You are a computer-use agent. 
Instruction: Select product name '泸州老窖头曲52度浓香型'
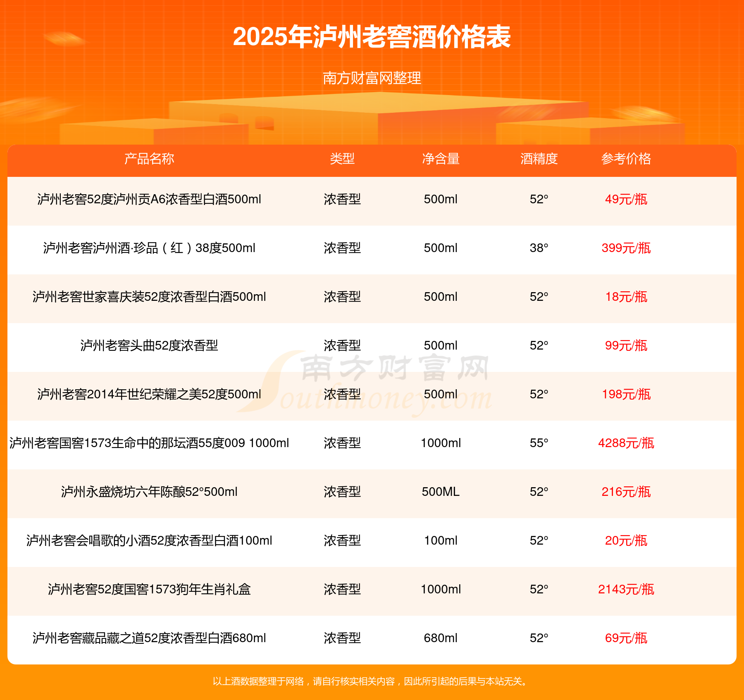pos(149,345)
